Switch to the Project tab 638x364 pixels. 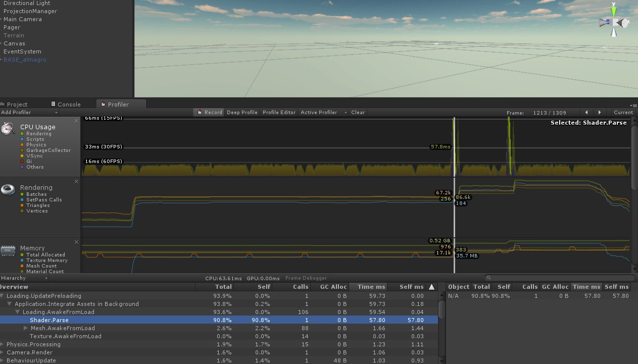18,104
